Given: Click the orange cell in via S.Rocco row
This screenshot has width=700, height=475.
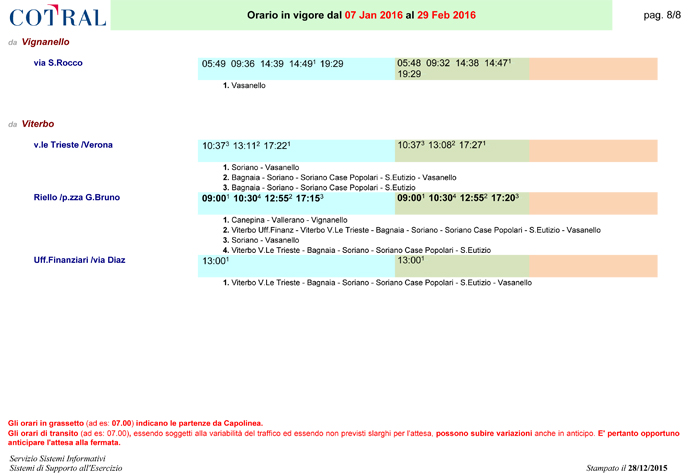Looking at the screenshot, I should coord(593,69).
